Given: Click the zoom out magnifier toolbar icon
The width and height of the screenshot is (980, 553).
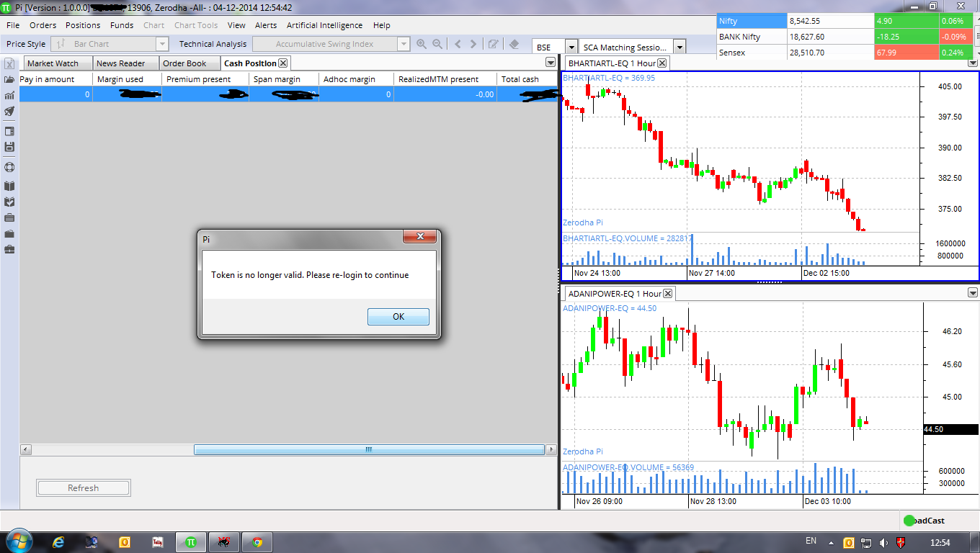Looking at the screenshot, I should pyautogui.click(x=437, y=44).
